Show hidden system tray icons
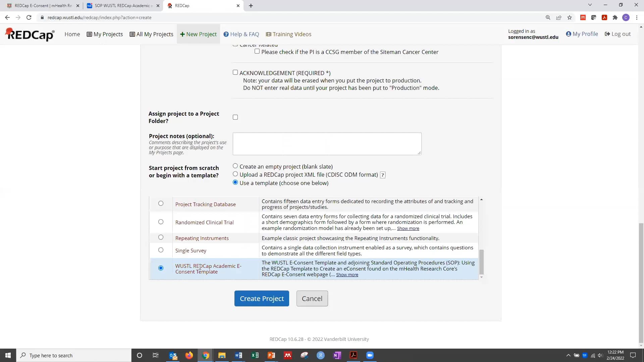644x362 pixels. point(568,355)
